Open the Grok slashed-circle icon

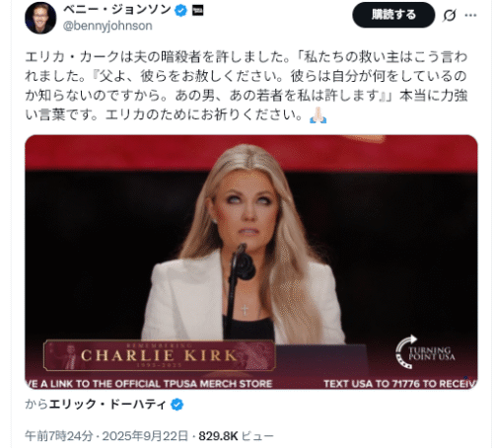tap(450, 15)
